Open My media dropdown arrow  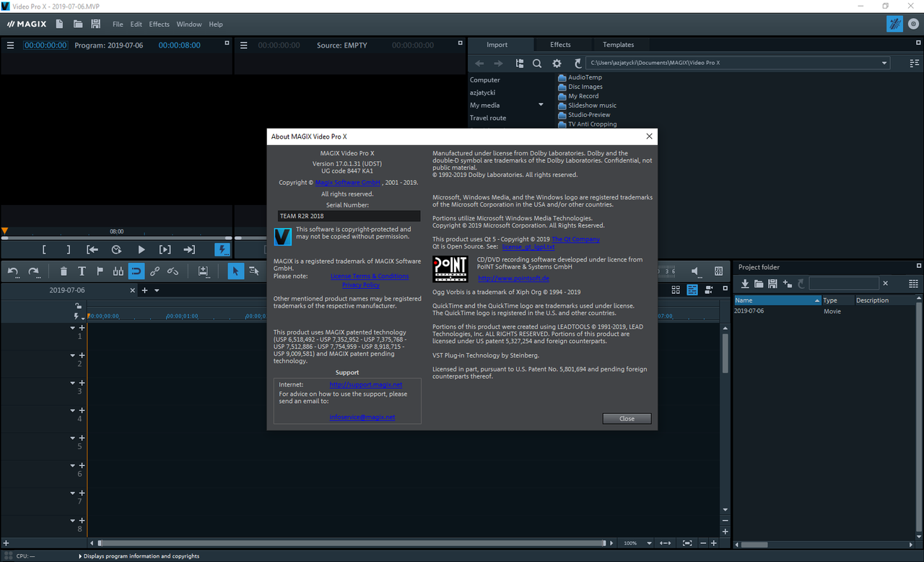[x=541, y=105]
